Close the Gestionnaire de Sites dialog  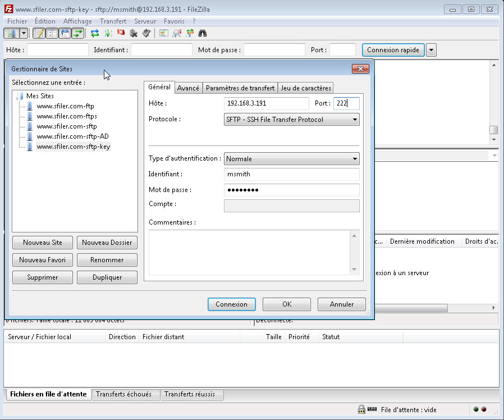point(360,69)
